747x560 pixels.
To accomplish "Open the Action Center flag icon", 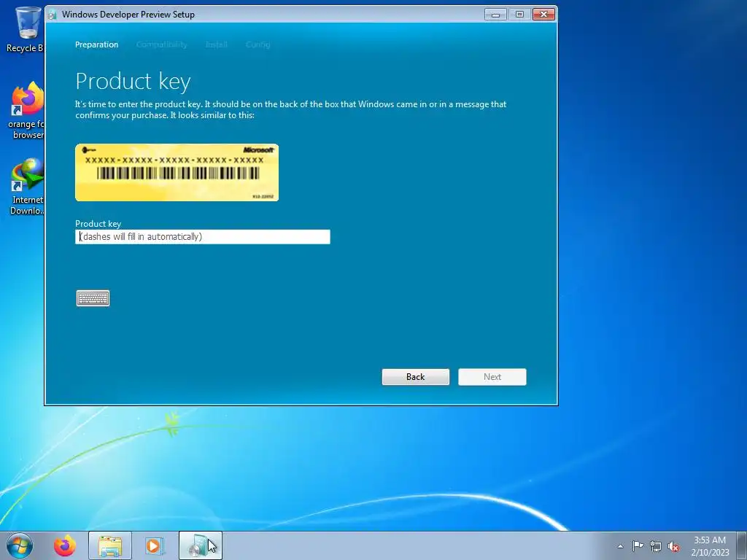I will click(638, 546).
